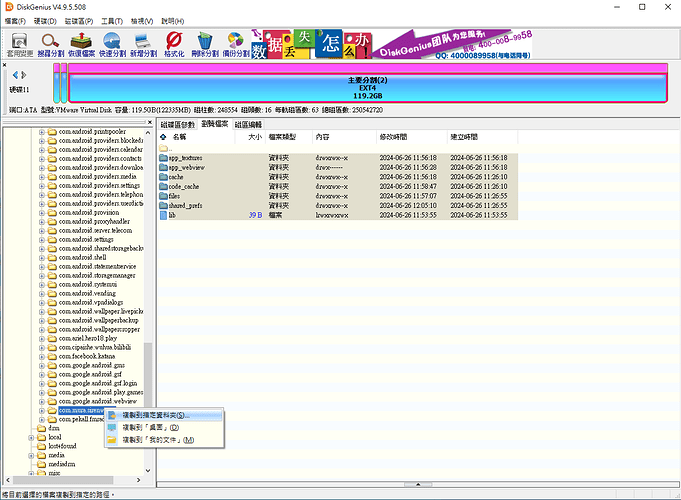The width and height of the screenshot is (681, 500).
Task: Expand the com.google.android.gms tree node
Action: 42,365
